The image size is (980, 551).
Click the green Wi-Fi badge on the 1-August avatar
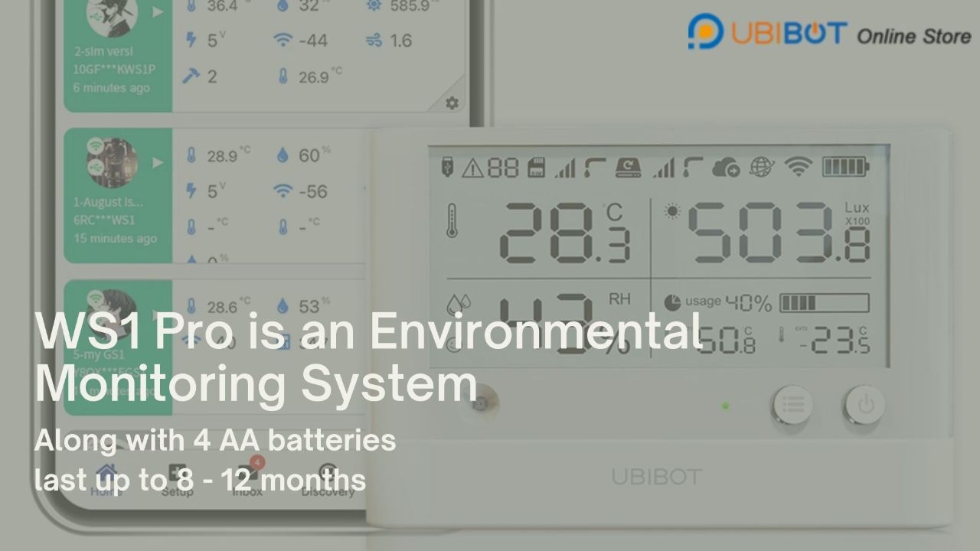click(x=96, y=145)
